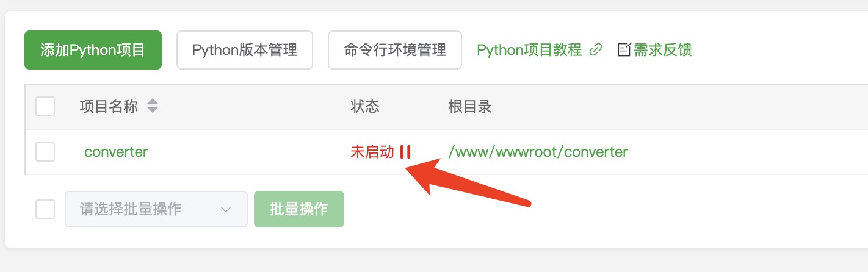Image resolution: width=868 pixels, height=272 pixels.
Task: Open the 请选择批量操作 dropdown
Action: (x=156, y=209)
